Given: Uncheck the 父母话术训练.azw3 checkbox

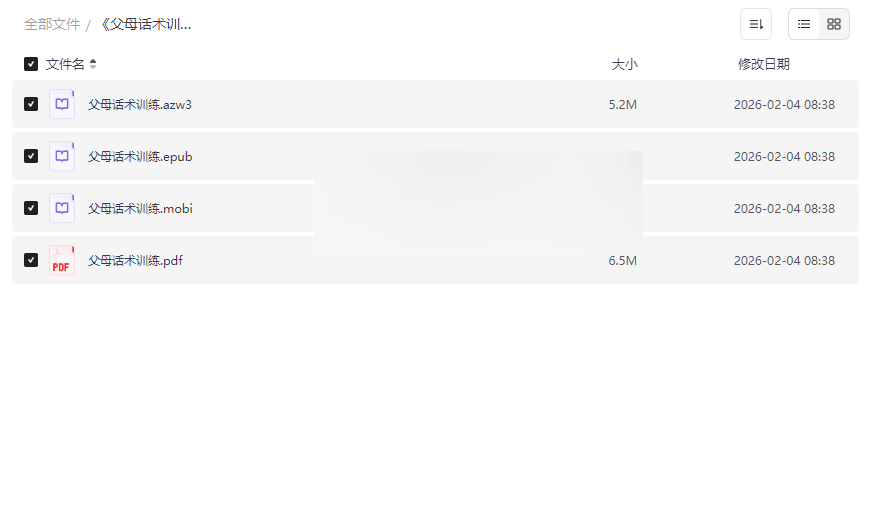Looking at the screenshot, I should point(31,104).
